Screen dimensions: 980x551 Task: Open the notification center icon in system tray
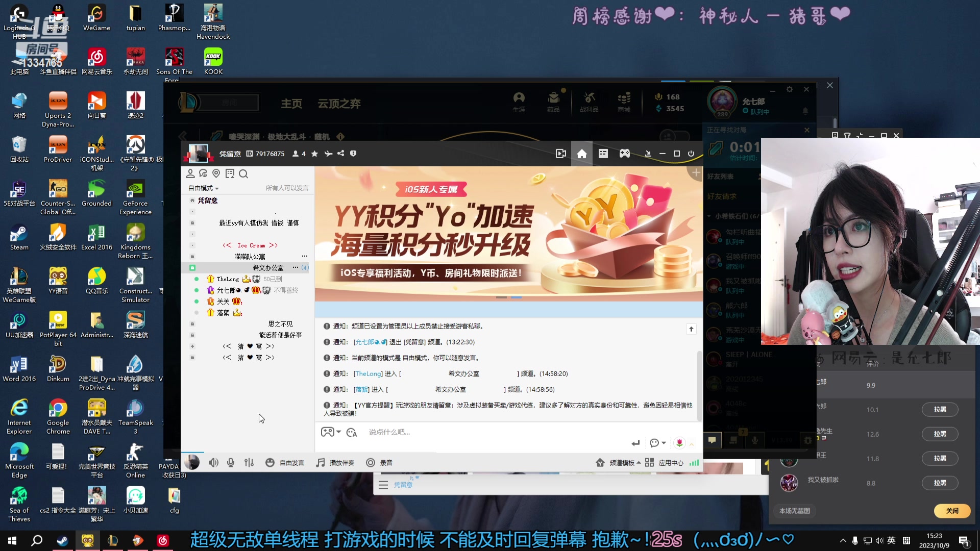click(964, 541)
